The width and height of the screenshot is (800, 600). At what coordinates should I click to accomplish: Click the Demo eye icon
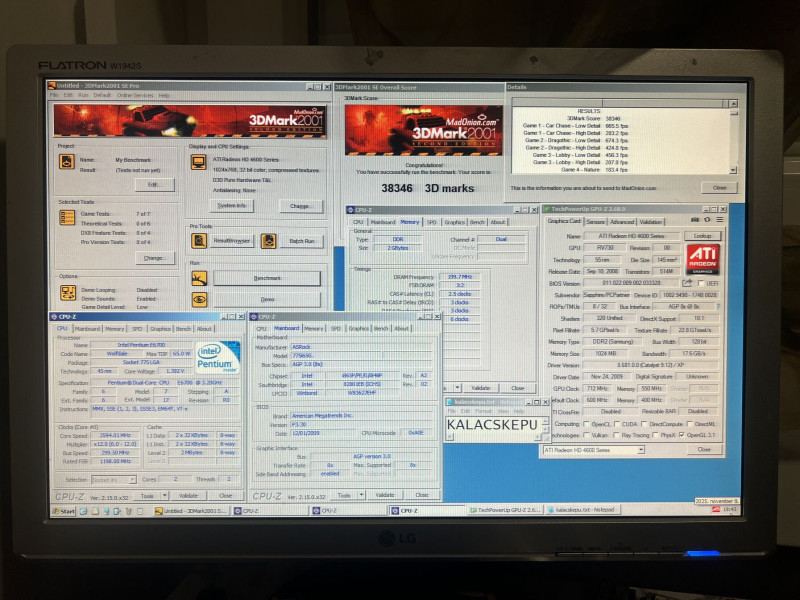(199, 299)
